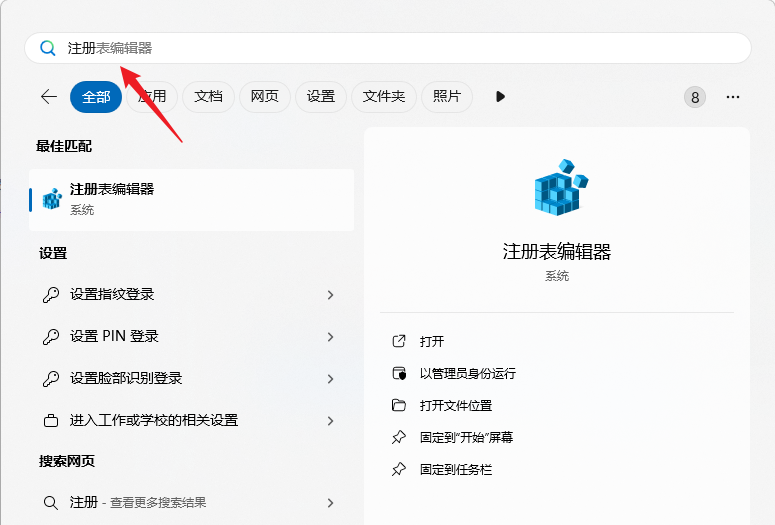Screen dimensions: 775x525
Task: Click the search magnifier icon in search box
Action: click(x=47, y=48)
